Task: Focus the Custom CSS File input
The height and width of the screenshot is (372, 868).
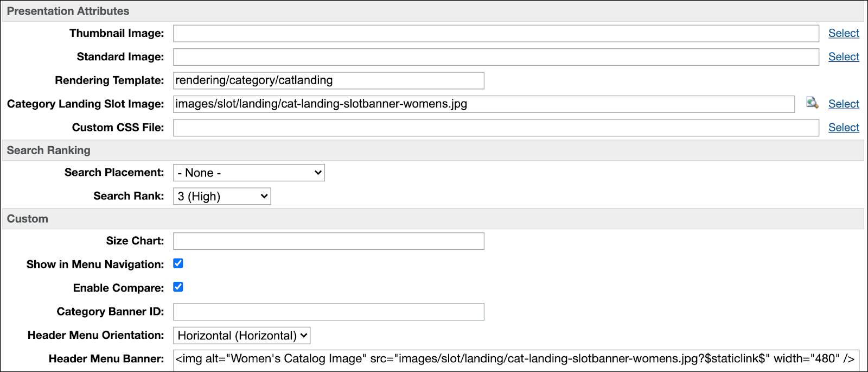Action: pos(496,128)
